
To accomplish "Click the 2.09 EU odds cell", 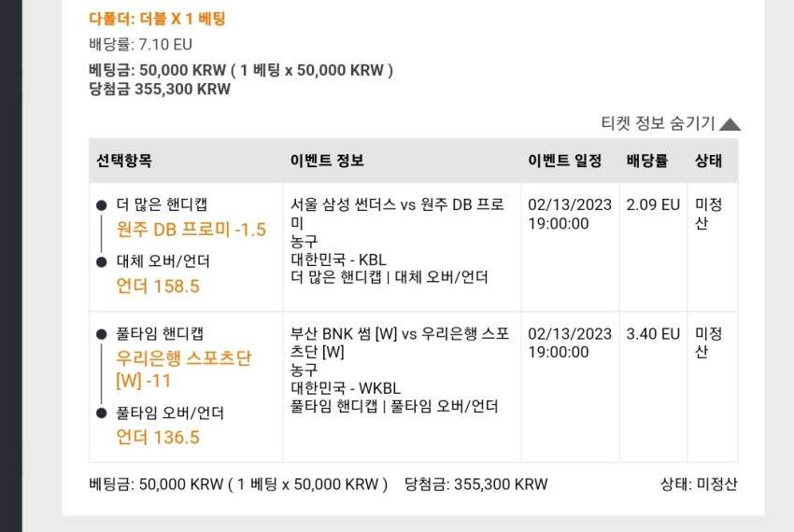I will tap(653, 204).
